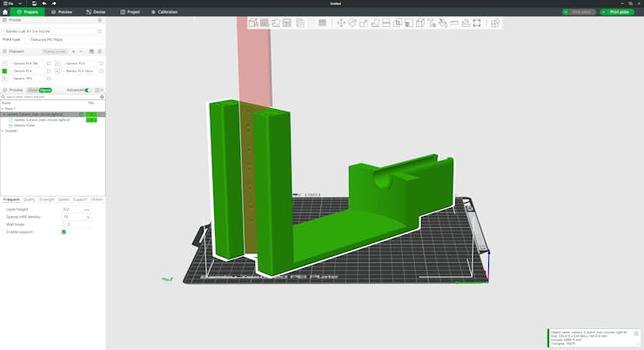Click the Variable layer height toolbar icon
Image resolution: width=644 pixels, height=350 pixels.
tap(322, 23)
